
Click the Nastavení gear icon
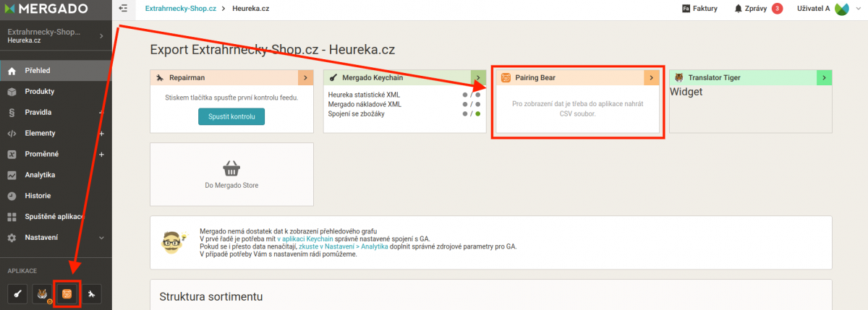[12, 238]
